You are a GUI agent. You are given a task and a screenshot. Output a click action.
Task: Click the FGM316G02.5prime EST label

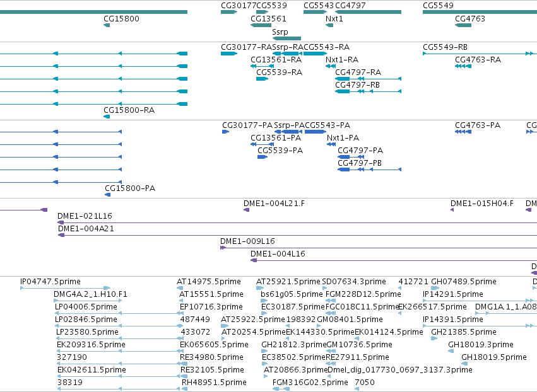point(310,383)
